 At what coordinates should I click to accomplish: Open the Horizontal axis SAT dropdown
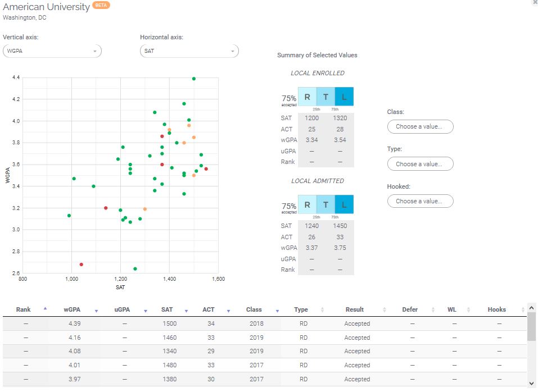click(189, 51)
